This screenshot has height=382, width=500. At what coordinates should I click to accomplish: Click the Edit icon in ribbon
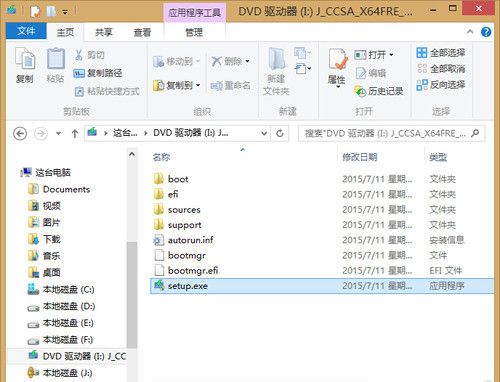[361, 73]
